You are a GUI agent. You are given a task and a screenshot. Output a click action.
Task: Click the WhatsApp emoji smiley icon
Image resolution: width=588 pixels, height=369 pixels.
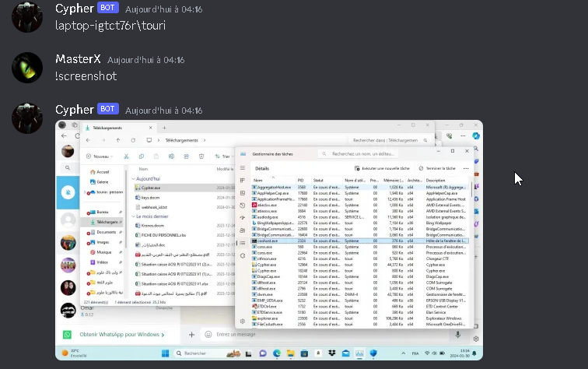[x=208, y=335]
